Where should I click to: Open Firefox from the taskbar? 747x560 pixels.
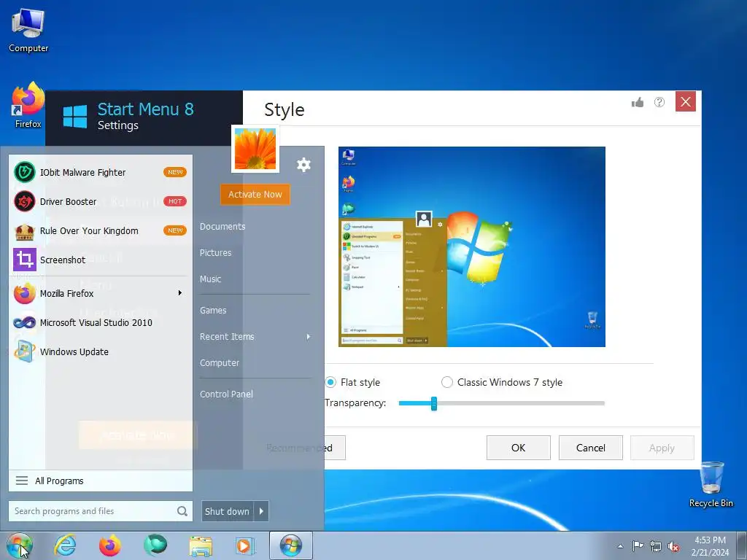[x=109, y=545]
